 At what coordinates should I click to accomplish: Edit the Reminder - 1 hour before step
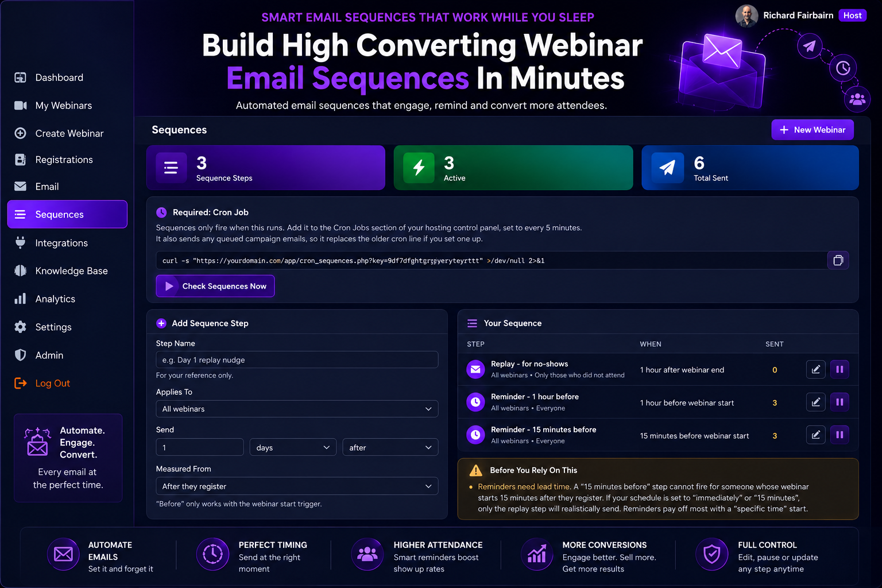[816, 402]
